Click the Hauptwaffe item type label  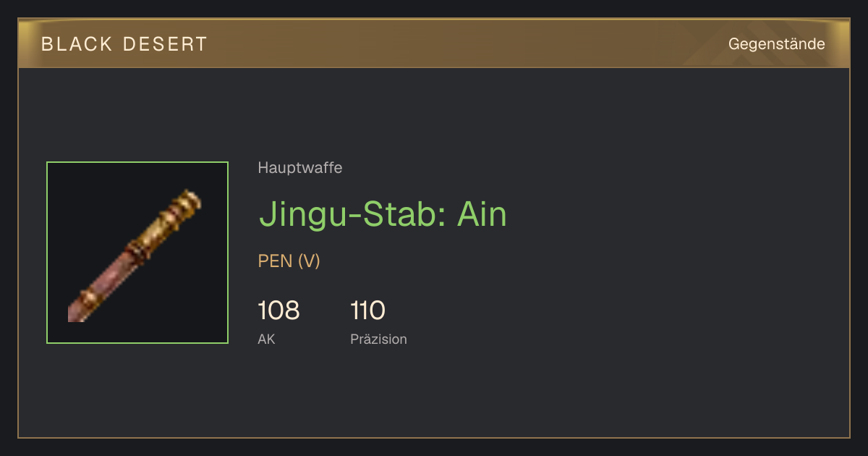pos(300,168)
